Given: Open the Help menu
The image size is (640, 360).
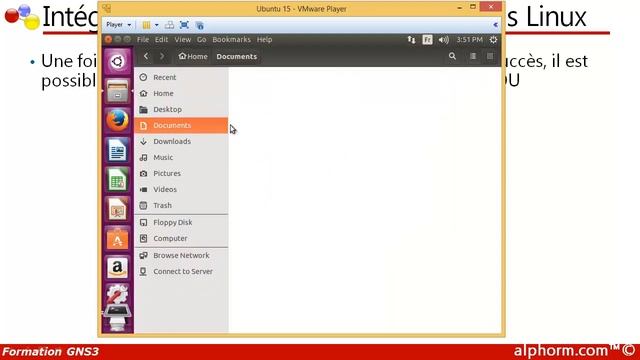Looking at the screenshot, I should 264,40.
